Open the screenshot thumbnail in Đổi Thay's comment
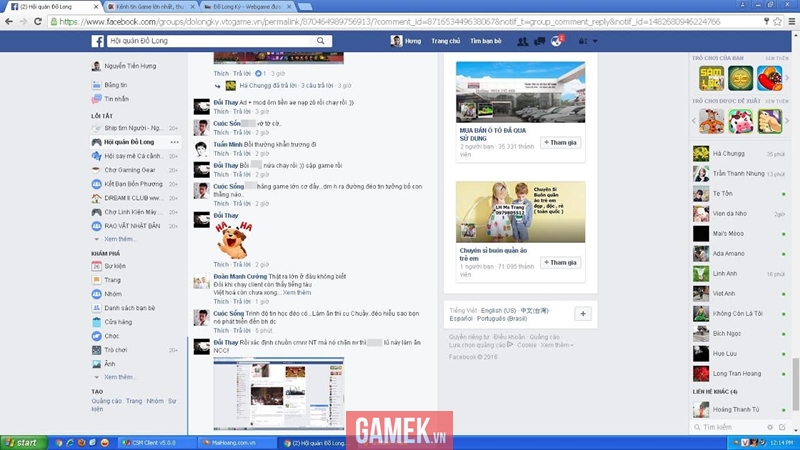This screenshot has width=800, height=450. [279, 393]
